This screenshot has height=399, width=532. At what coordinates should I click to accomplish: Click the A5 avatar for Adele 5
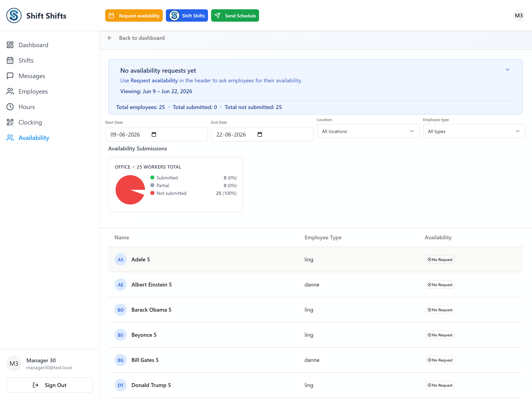(120, 259)
